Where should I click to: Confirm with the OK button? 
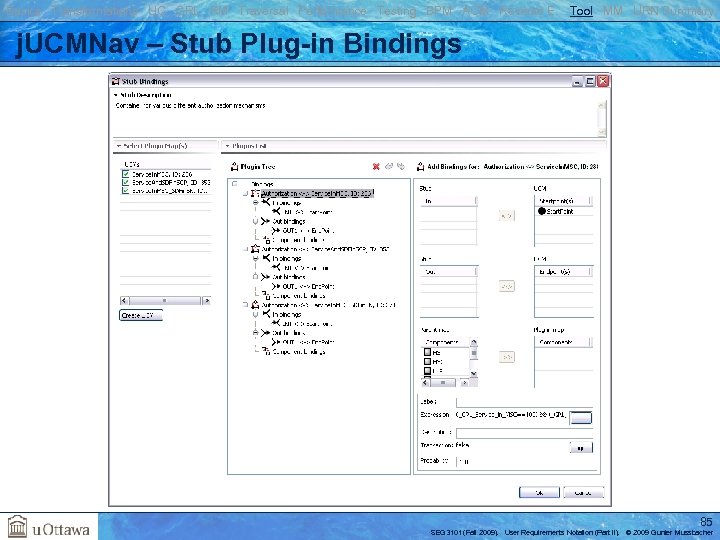(x=539, y=492)
